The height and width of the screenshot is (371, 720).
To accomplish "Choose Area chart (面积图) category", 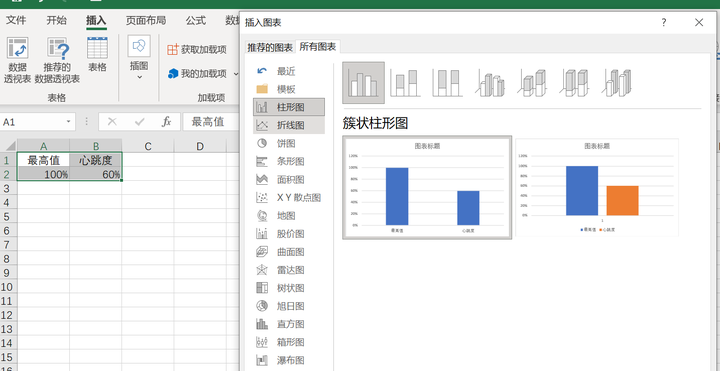I will click(289, 180).
